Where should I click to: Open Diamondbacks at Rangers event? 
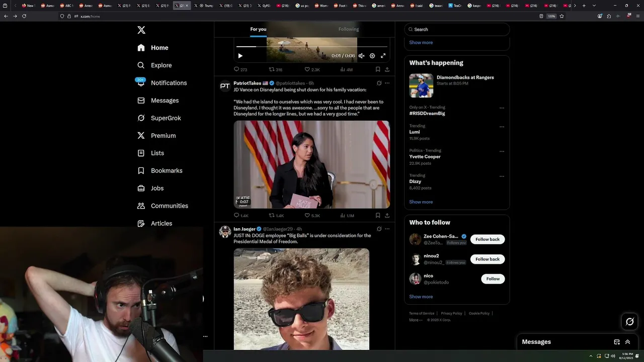[x=457, y=85]
